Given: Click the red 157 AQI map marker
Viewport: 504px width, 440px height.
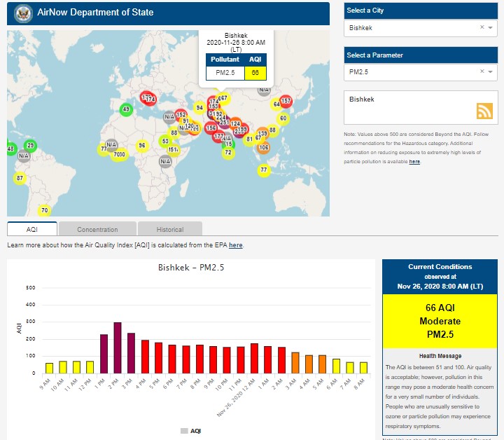Looking at the screenshot, I should click(286, 102).
